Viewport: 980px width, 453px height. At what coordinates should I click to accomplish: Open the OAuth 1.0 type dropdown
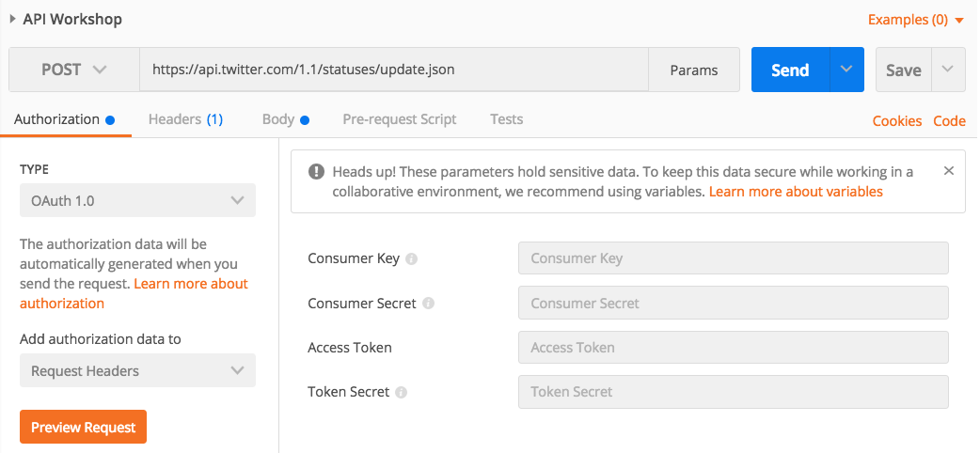(x=137, y=200)
